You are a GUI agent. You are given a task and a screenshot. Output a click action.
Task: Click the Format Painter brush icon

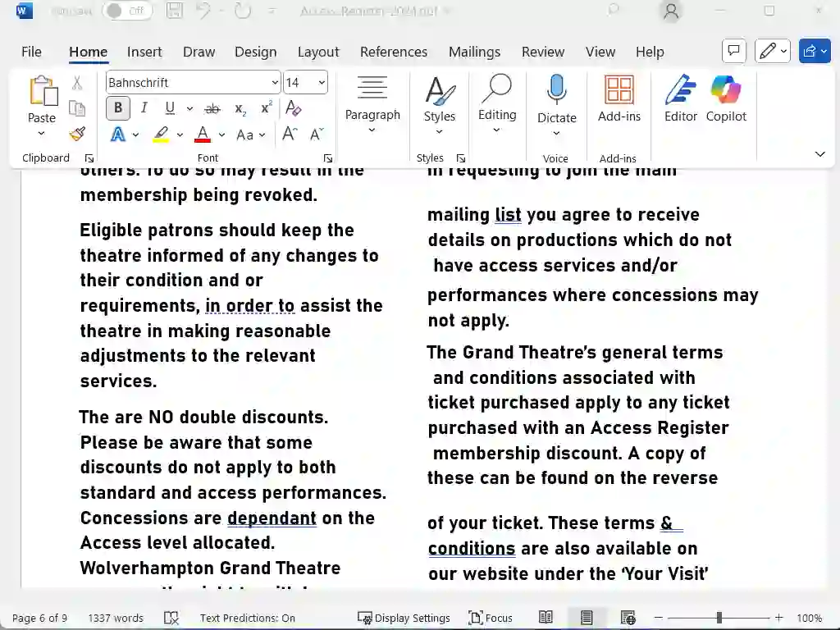point(77,134)
